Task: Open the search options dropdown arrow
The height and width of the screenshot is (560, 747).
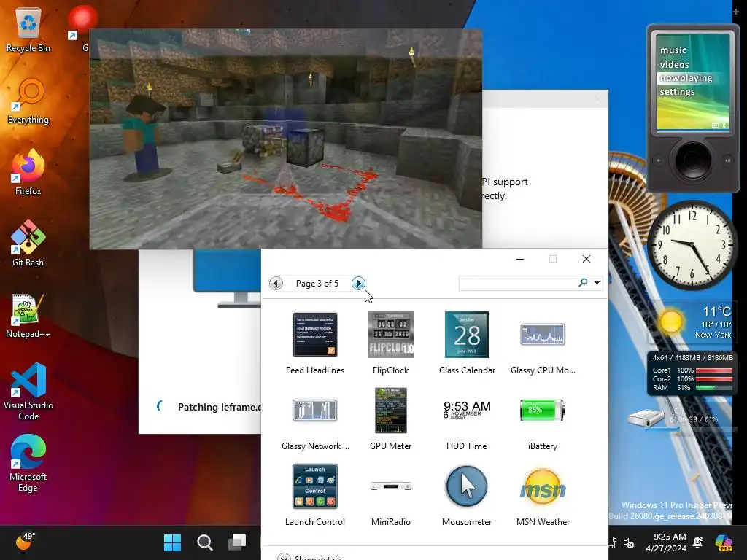Action: click(597, 283)
